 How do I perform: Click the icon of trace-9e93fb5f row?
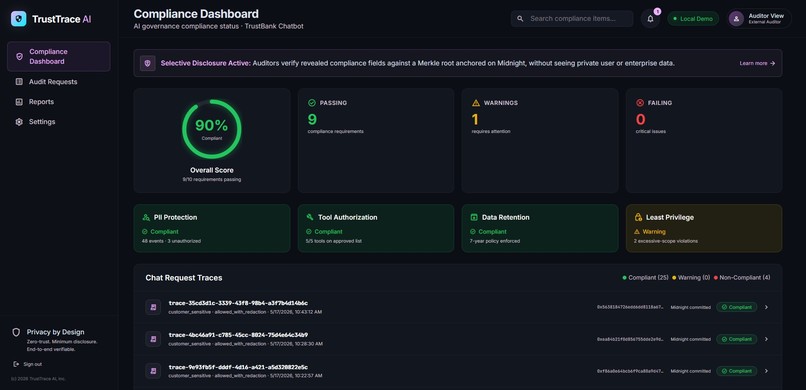pos(153,371)
